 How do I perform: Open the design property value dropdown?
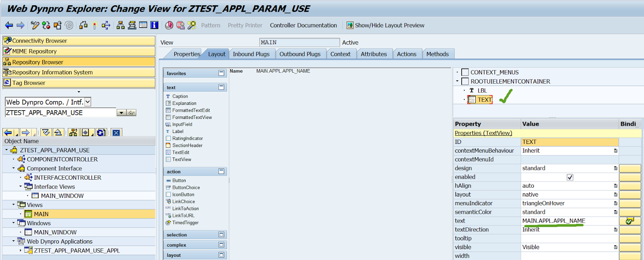pyautogui.click(x=615, y=168)
